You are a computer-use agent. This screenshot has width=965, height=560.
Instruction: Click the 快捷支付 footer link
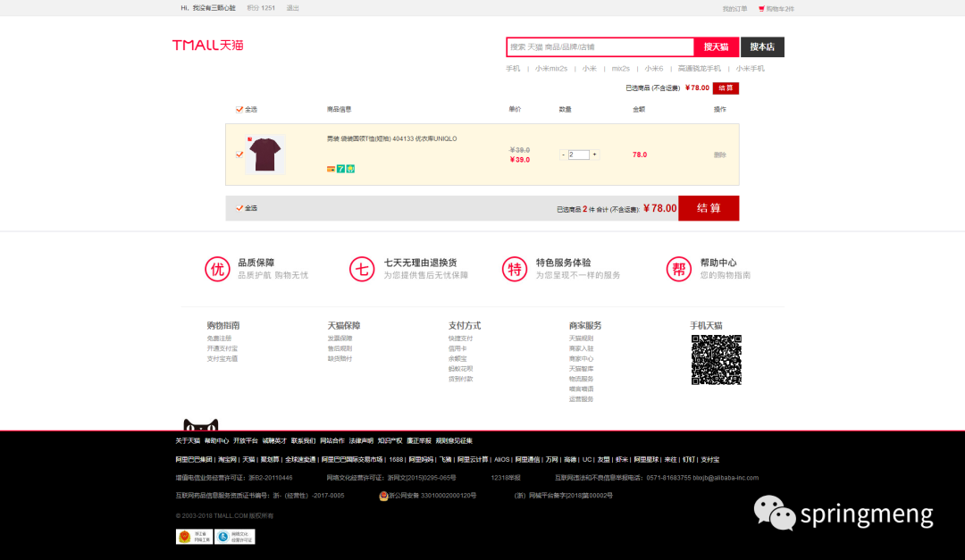[x=460, y=339]
